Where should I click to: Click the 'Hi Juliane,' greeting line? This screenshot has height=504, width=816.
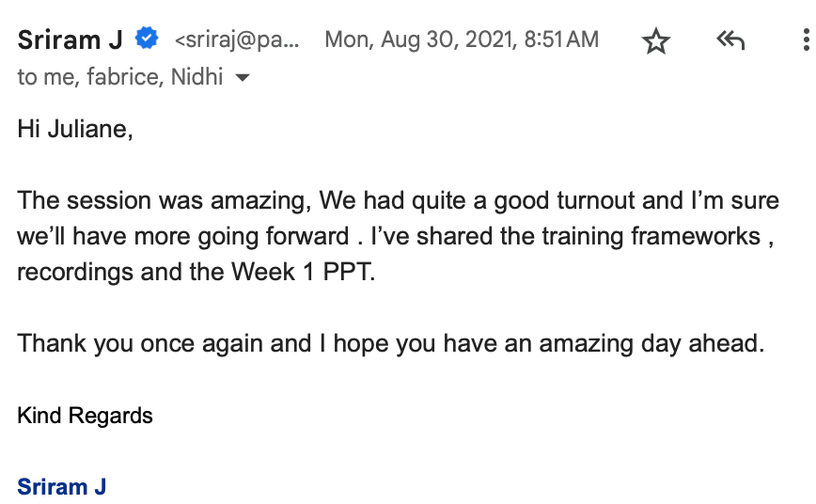point(75,129)
